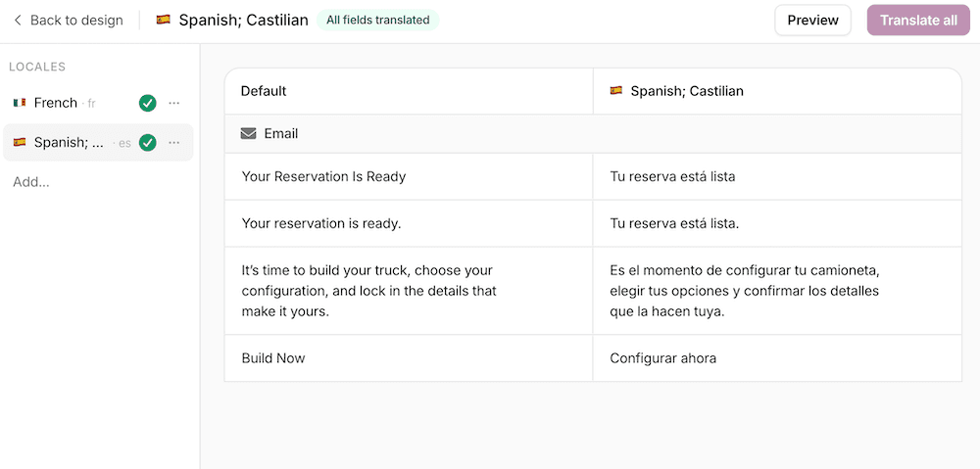Select the French locale
The width and height of the screenshot is (980, 469).
pyautogui.click(x=98, y=103)
